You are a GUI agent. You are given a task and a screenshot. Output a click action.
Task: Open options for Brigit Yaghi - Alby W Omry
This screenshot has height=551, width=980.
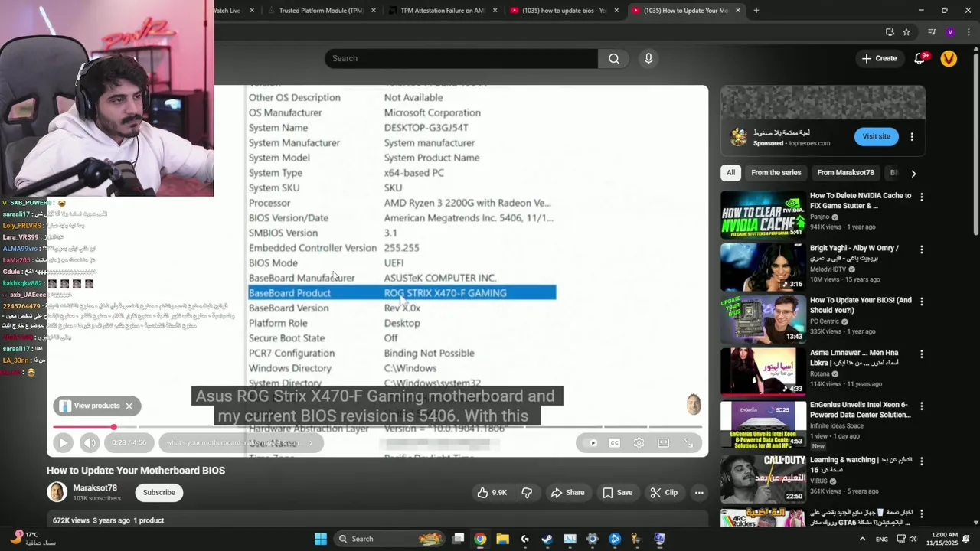click(921, 249)
